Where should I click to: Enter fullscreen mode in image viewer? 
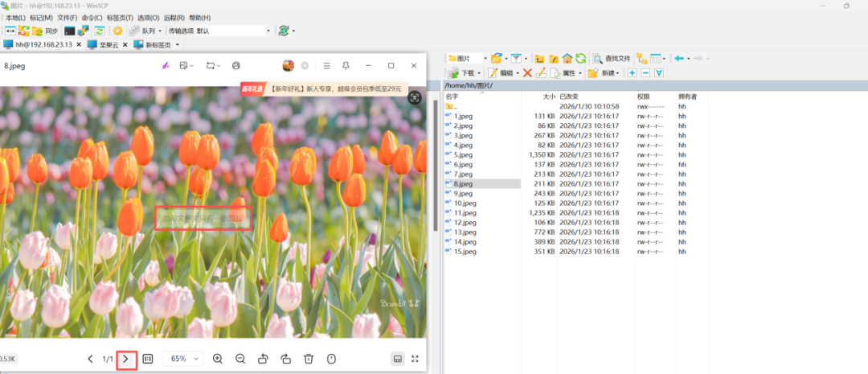pyautogui.click(x=416, y=359)
